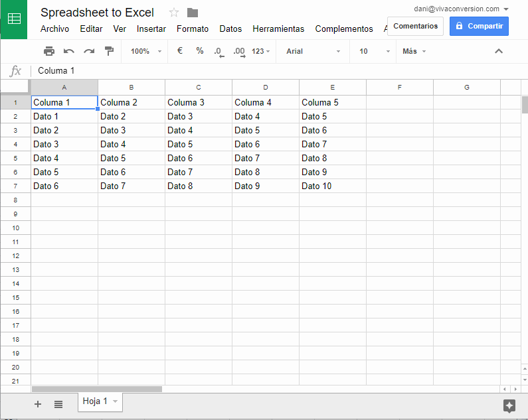Redo the last action

coord(89,51)
